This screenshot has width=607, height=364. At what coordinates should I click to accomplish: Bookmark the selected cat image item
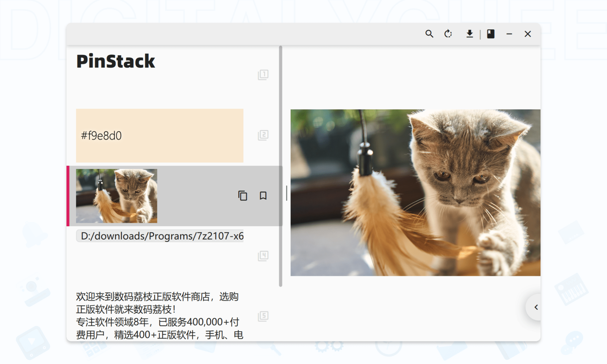click(x=263, y=196)
